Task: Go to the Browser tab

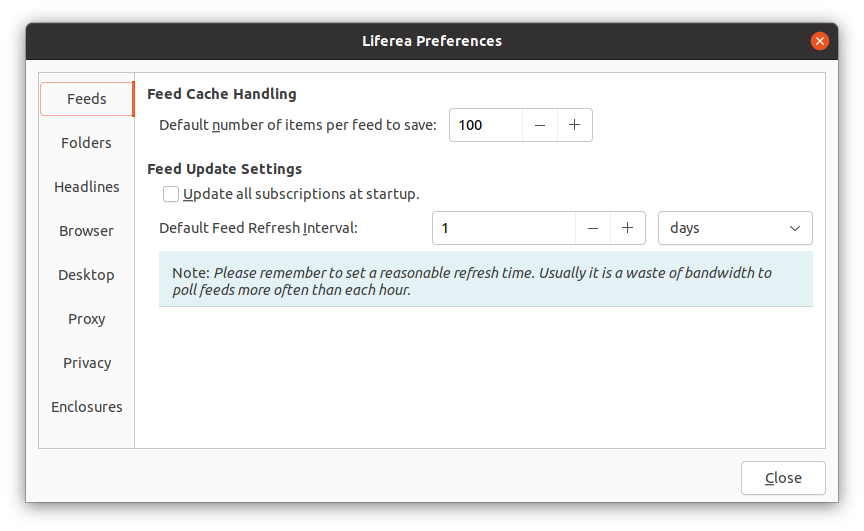Action: point(86,231)
